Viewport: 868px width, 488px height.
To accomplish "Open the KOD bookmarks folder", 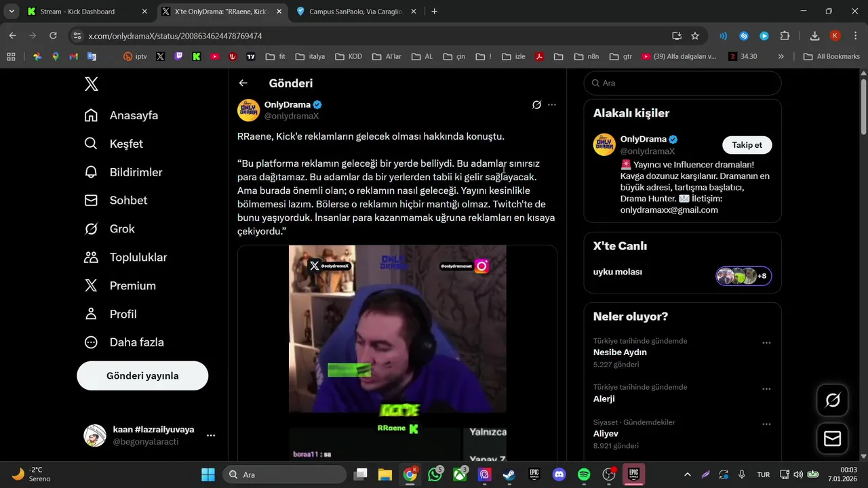I will 349,57.
